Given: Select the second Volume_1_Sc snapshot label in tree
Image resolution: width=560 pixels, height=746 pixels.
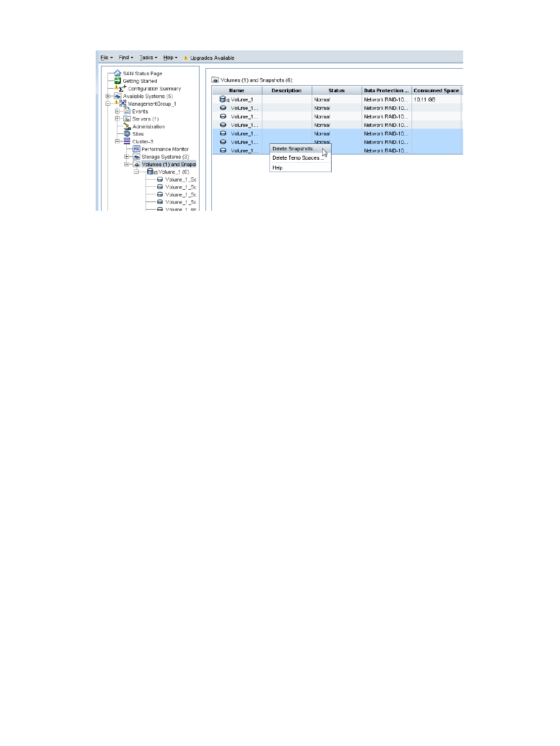Looking at the screenshot, I should click(x=181, y=187).
